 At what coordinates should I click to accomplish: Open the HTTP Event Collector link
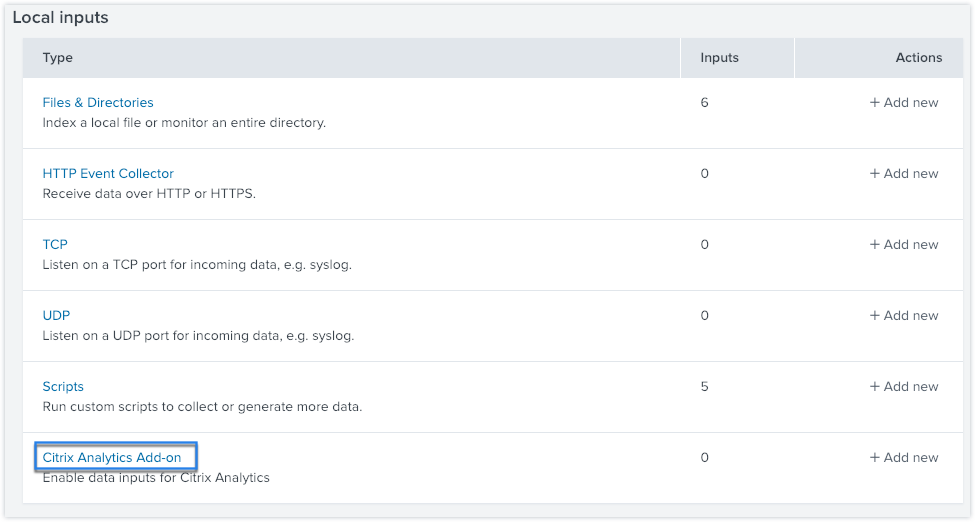click(x=108, y=173)
